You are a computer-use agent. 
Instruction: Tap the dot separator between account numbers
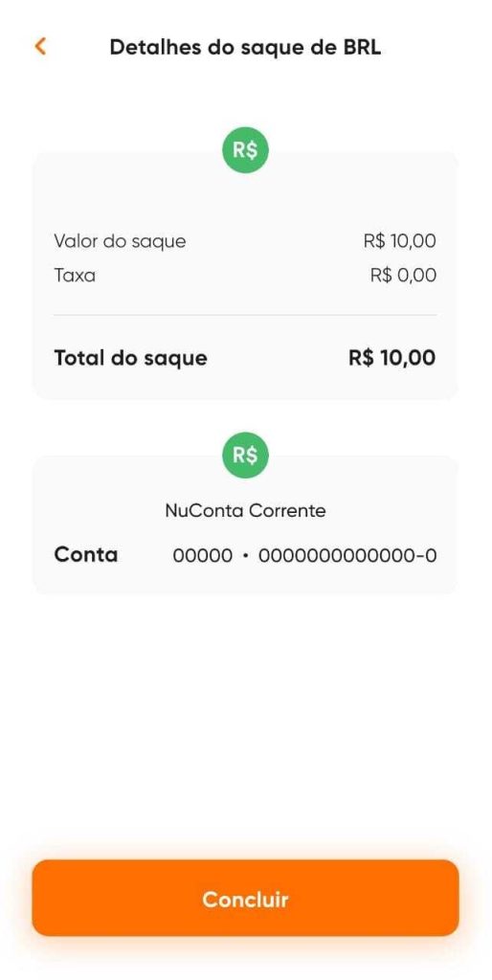[x=246, y=555]
